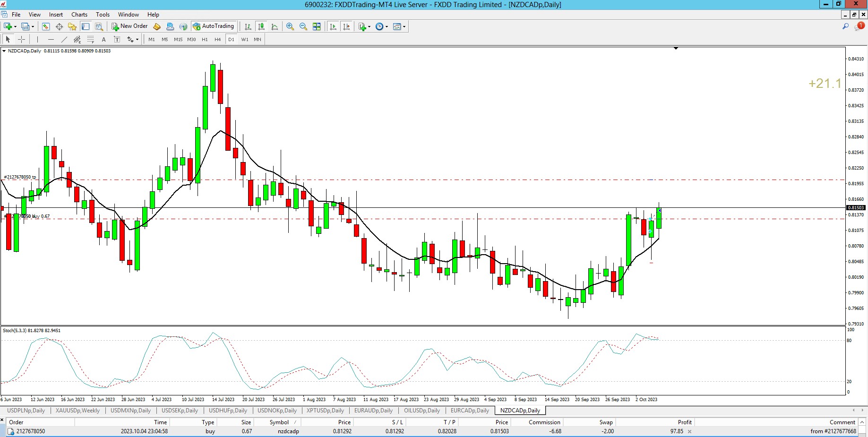
Task: Select the text tool A
Action: pyautogui.click(x=103, y=39)
